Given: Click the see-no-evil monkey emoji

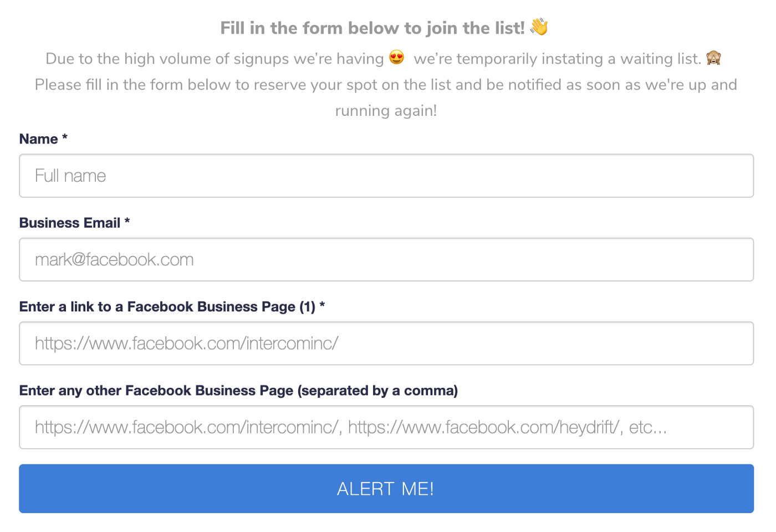Looking at the screenshot, I should [x=713, y=57].
